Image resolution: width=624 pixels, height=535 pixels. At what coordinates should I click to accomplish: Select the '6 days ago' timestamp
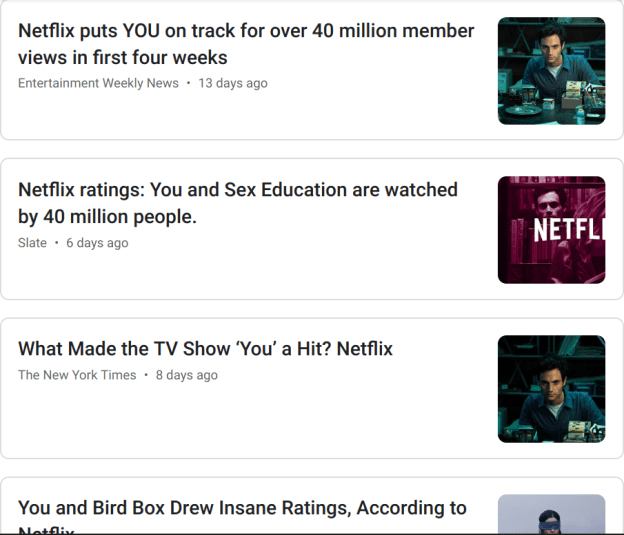coord(97,243)
